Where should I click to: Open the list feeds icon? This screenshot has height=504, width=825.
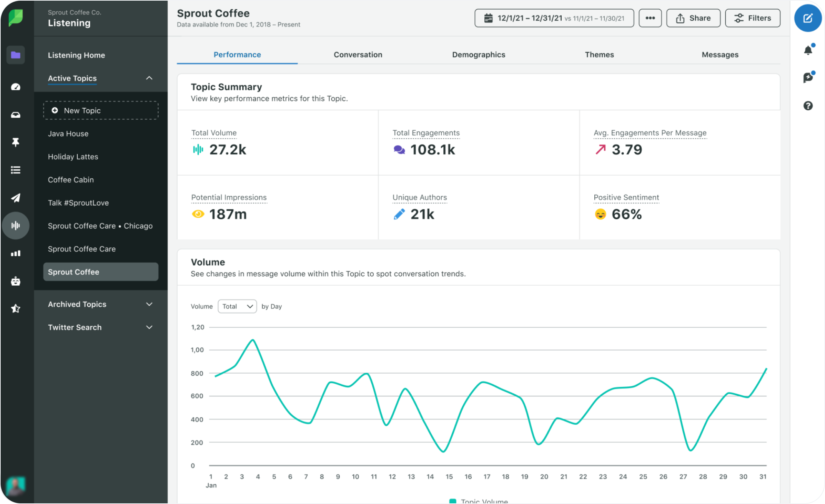point(15,170)
